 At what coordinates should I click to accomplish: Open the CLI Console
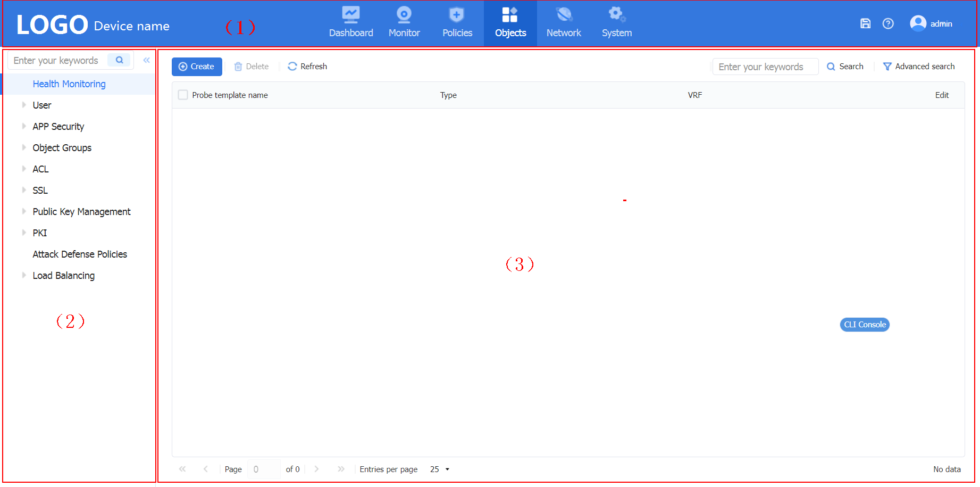(865, 325)
